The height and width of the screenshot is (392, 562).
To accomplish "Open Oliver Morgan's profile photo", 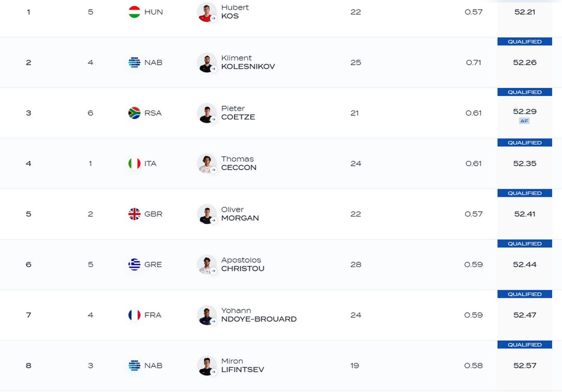I will point(207,214).
